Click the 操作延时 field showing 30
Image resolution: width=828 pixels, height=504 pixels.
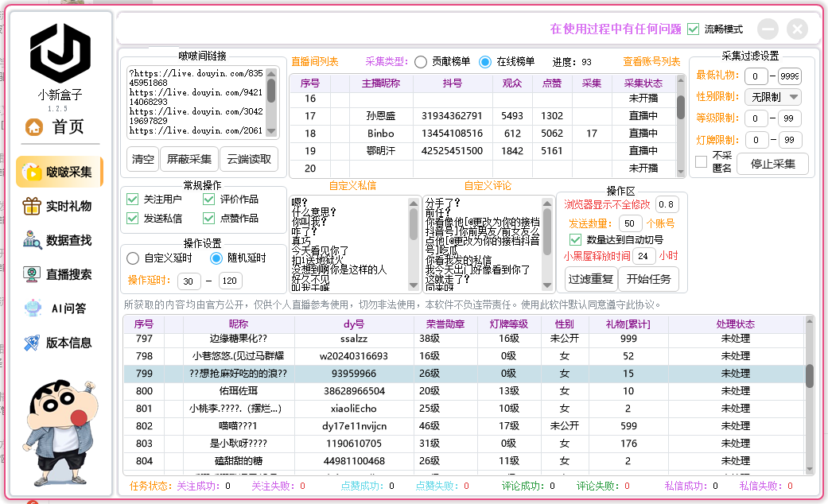coord(189,281)
